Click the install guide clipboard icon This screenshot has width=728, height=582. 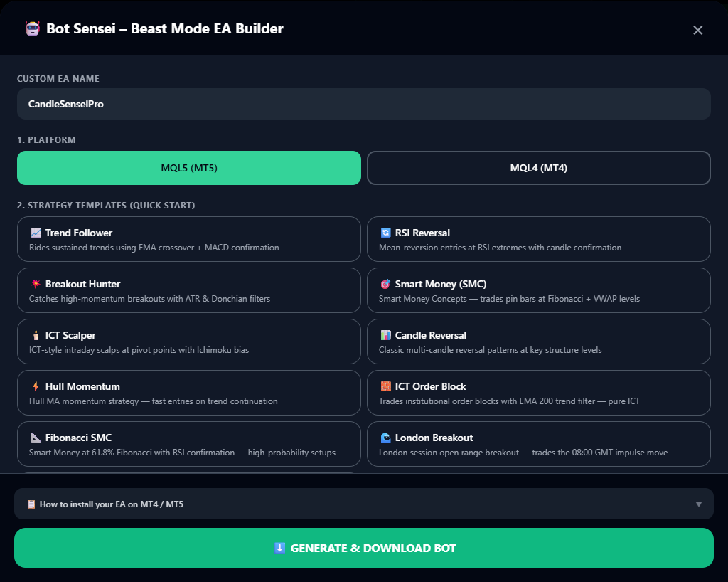pyautogui.click(x=31, y=504)
